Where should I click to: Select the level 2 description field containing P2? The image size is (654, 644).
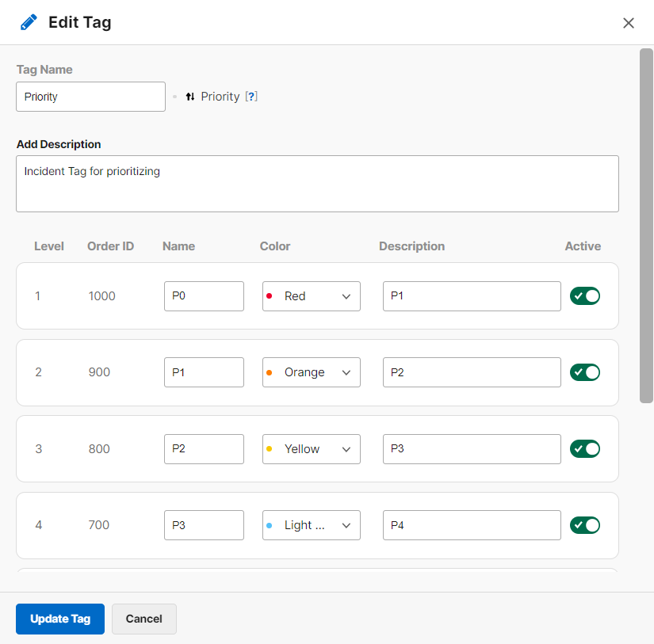tap(472, 372)
